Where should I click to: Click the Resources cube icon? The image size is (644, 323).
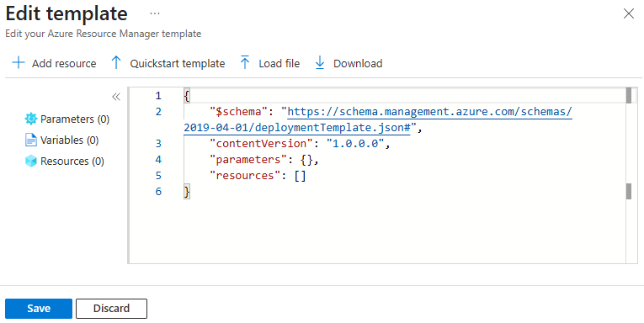click(x=31, y=161)
